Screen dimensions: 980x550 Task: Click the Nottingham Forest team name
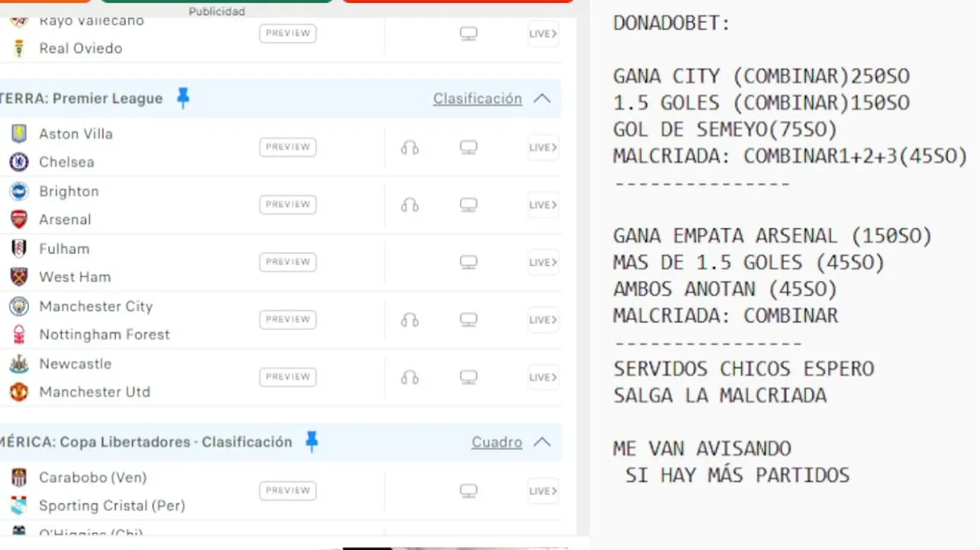tap(105, 335)
